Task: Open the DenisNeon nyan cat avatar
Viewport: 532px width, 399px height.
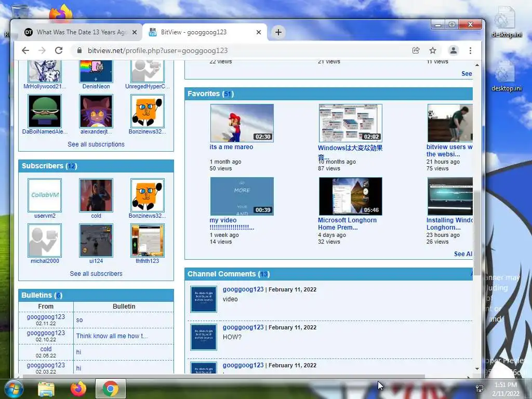Action: (96, 71)
